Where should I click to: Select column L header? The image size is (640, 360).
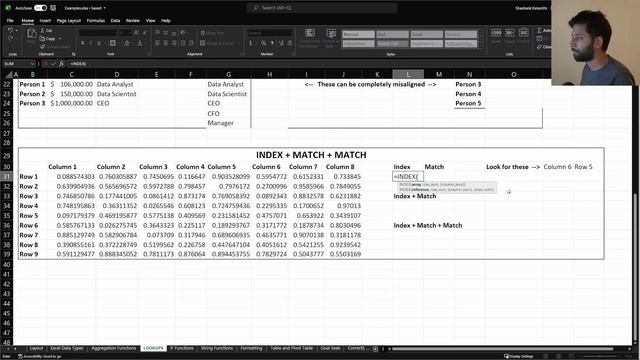[x=408, y=74]
